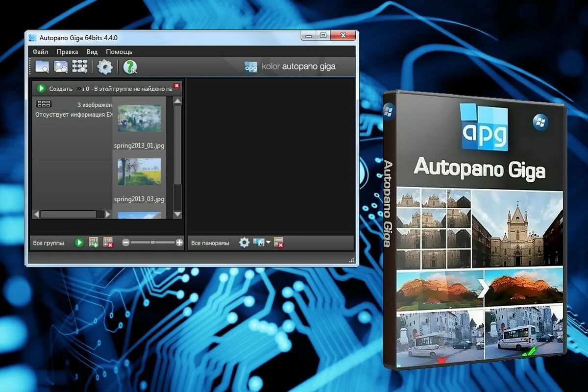This screenshot has height=392, width=588.
Task: Close the group with the red X
Action: coord(177,85)
